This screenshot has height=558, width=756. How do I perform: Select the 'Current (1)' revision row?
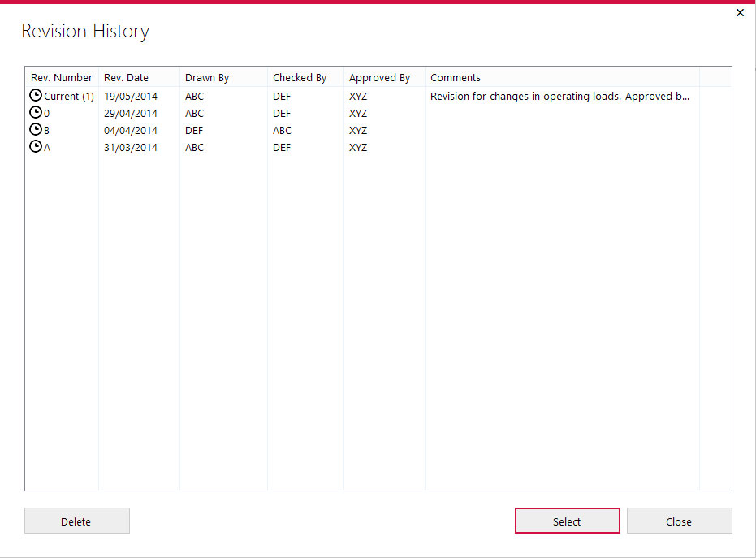coord(378,96)
